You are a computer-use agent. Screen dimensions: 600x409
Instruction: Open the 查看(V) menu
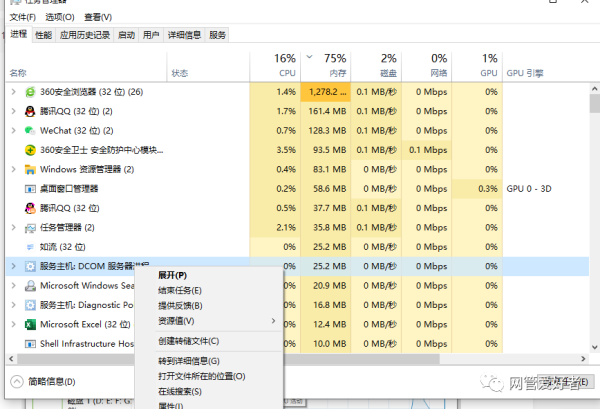[x=98, y=17]
